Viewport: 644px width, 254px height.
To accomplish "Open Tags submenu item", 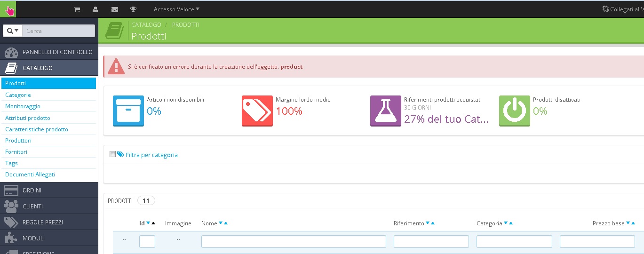I will tap(11, 163).
